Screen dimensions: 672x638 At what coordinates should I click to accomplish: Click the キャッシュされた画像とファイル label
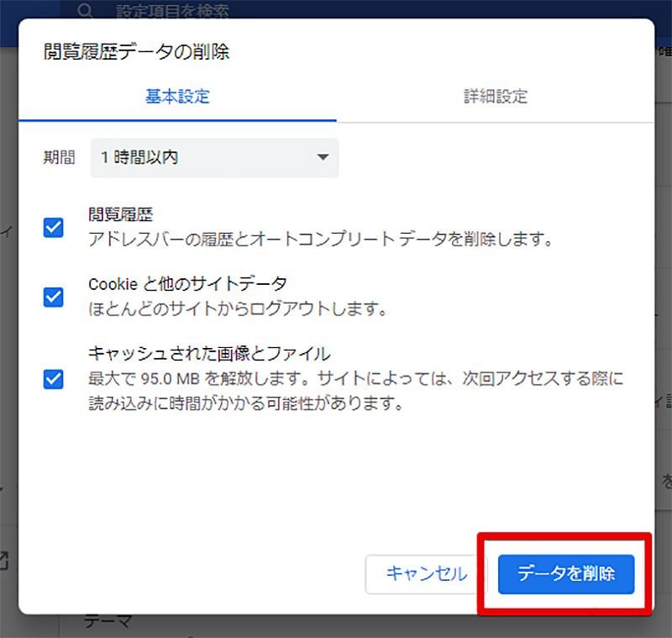(x=209, y=354)
